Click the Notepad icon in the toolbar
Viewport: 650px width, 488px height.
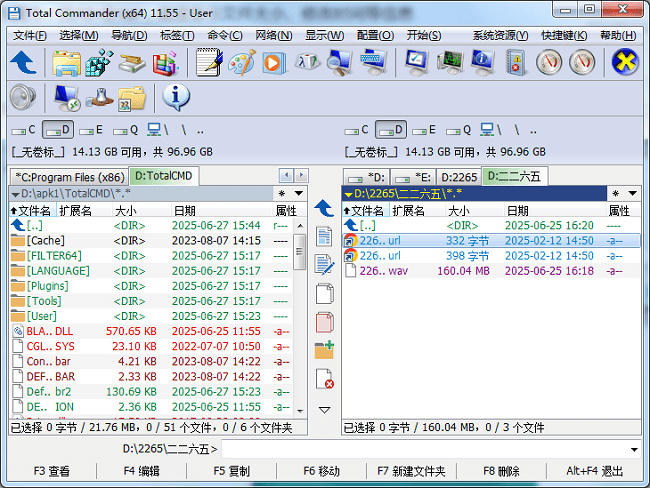point(209,62)
